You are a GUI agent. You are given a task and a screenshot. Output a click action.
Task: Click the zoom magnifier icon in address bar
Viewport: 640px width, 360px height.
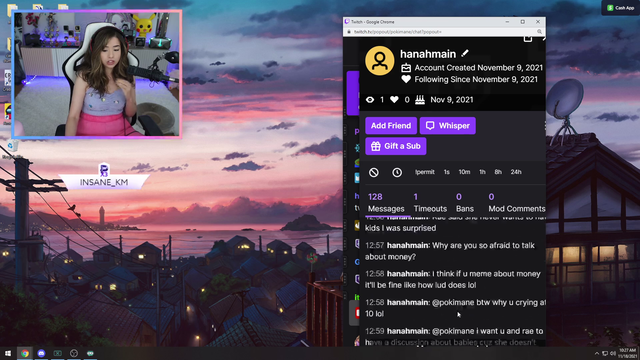(x=539, y=31)
